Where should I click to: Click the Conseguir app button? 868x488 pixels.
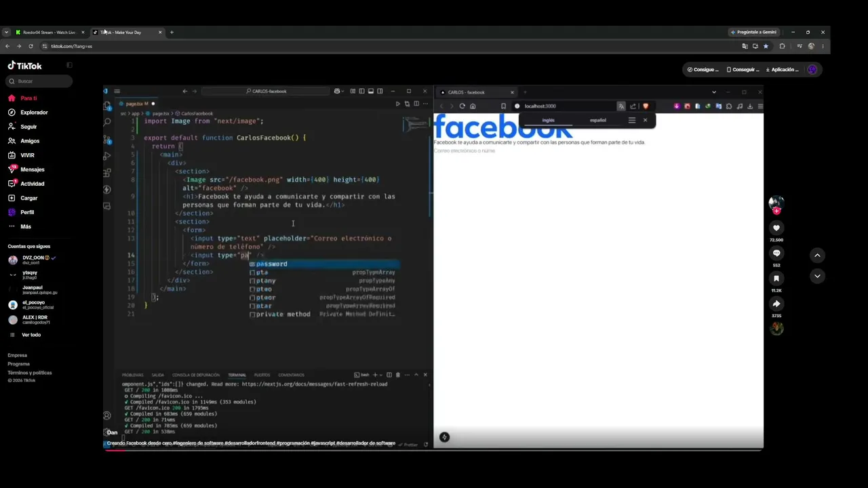[x=743, y=69]
